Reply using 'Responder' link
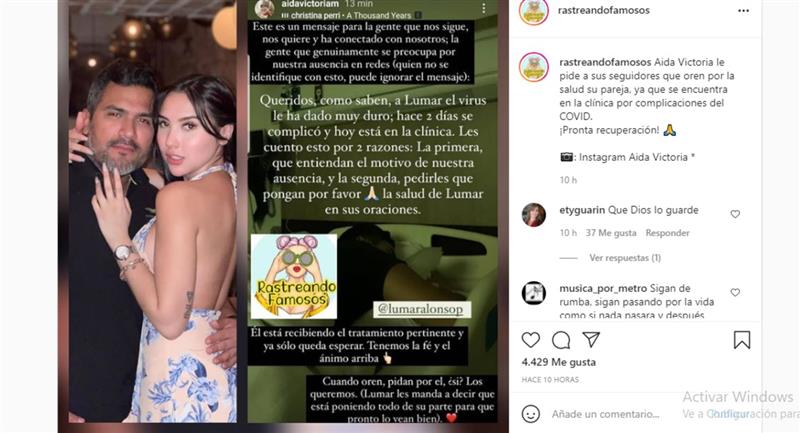Viewport: 800px width, 433px height. [x=667, y=233]
